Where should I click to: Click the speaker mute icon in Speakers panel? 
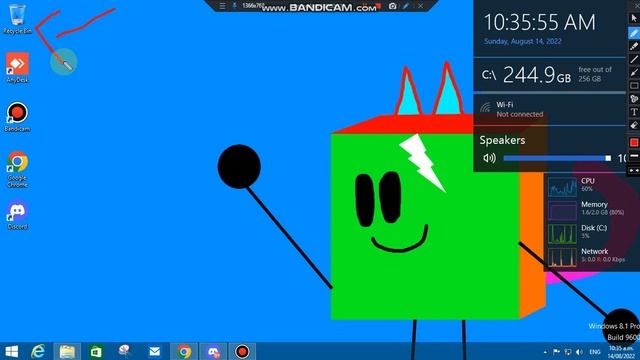489,158
